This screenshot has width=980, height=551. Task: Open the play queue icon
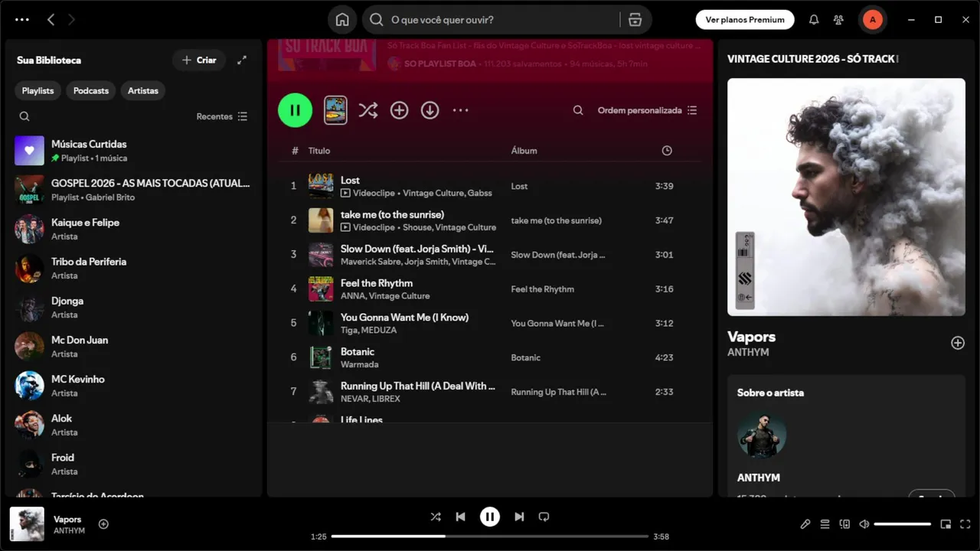pos(825,524)
